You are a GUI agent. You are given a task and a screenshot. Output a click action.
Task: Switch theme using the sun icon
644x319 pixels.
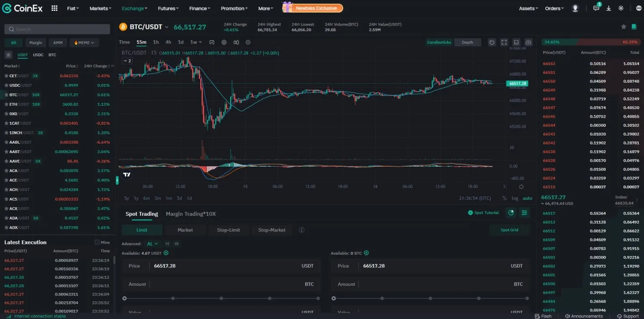[x=621, y=8]
